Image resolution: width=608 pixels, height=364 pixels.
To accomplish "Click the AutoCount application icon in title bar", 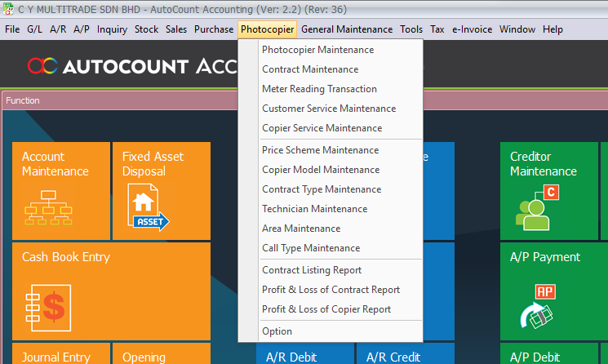I will click(8, 9).
